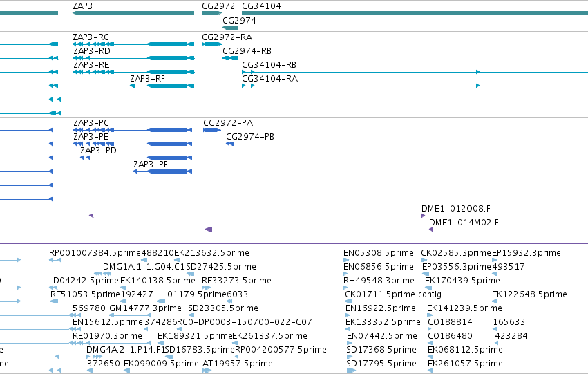Viewport: 588px width, 374px height.
Task: Select the ZAP3 gene bar
Action: pos(133,13)
